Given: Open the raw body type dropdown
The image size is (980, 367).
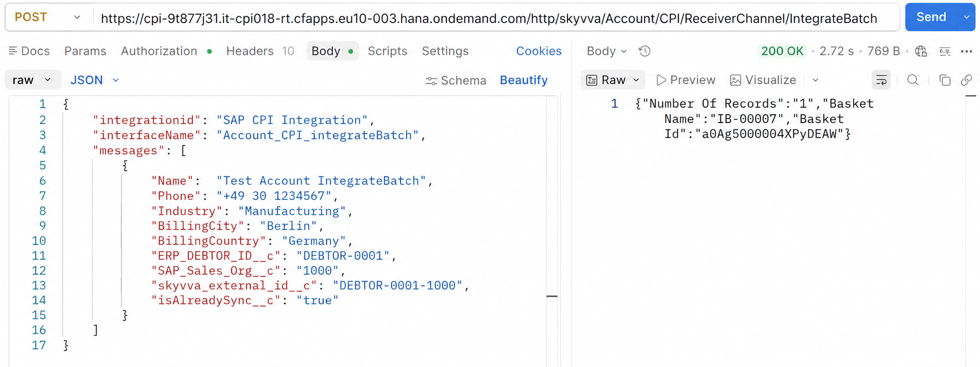Looking at the screenshot, I should (33, 80).
